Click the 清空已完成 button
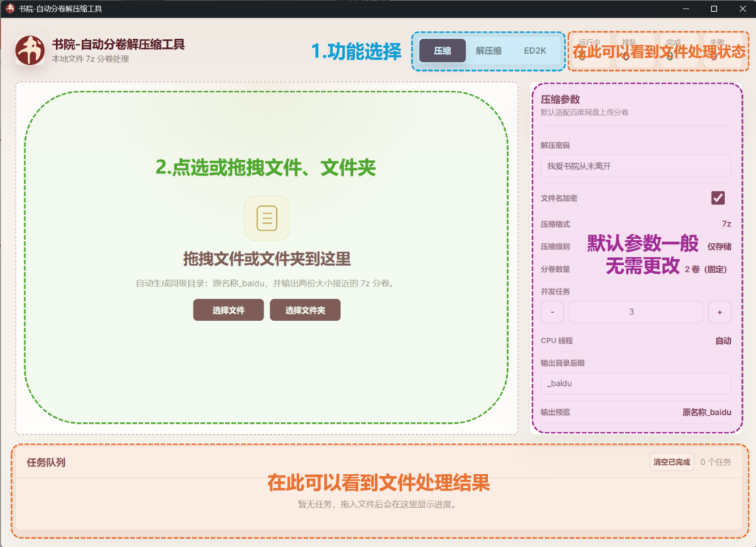The width and height of the screenshot is (756, 547). pyautogui.click(x=672, y=462)
